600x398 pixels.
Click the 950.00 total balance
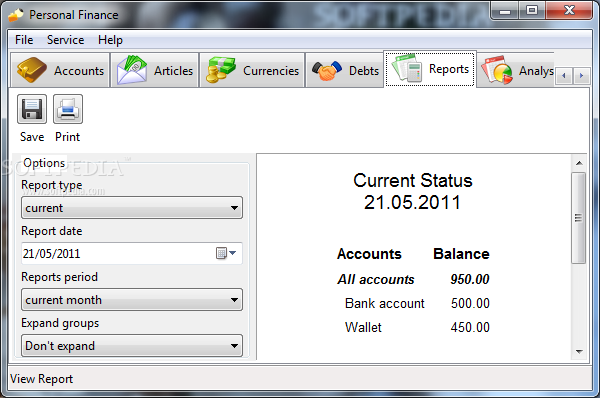(x=470, y=279)
